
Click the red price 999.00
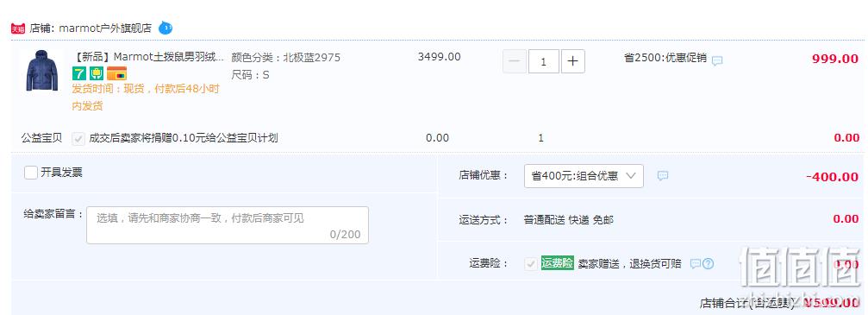pyautogui.click(x=834, y=59)
